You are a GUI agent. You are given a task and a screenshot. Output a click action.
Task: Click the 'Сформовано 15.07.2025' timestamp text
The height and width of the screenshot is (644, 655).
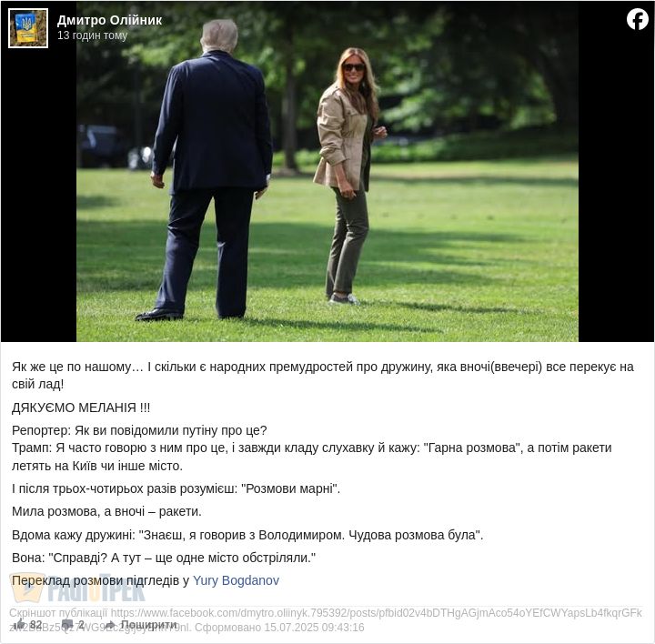point(279,628)
